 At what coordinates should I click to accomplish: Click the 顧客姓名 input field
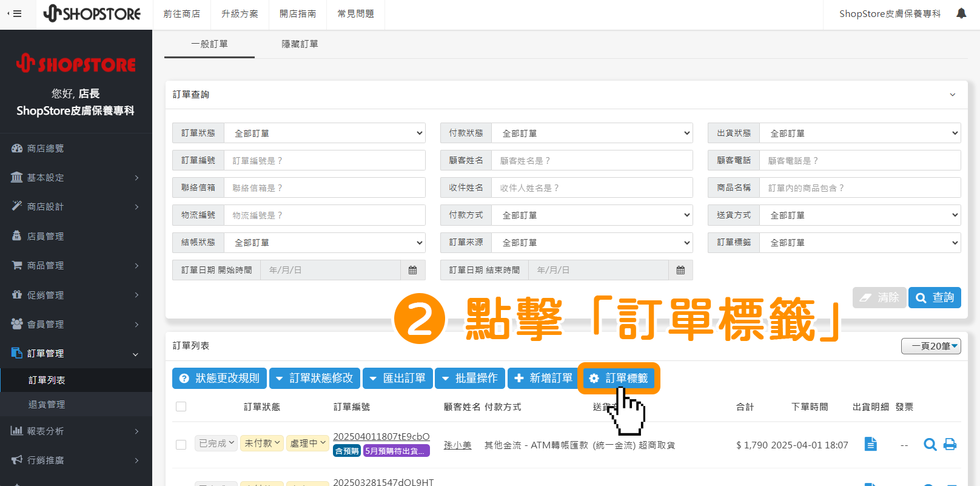click(x=592, y=160)
